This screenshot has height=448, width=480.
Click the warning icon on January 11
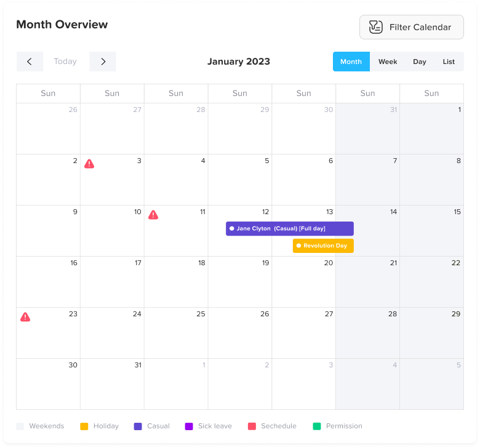(x=153, y=215)
